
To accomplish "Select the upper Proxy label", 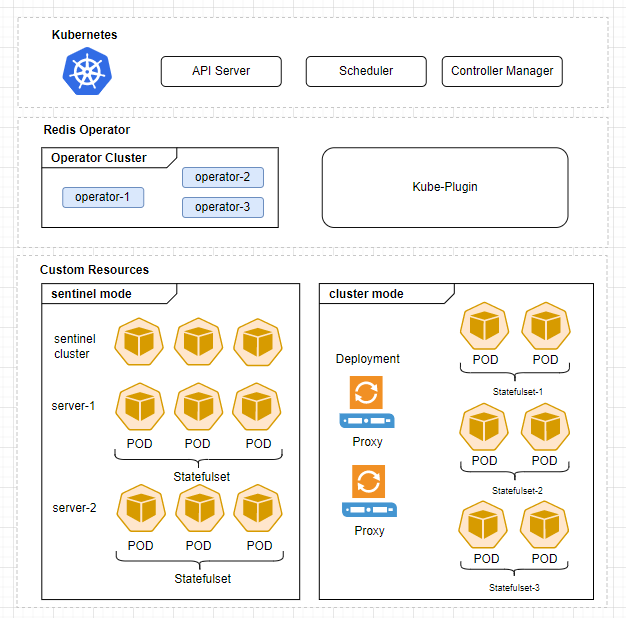I will coord(367,442).
